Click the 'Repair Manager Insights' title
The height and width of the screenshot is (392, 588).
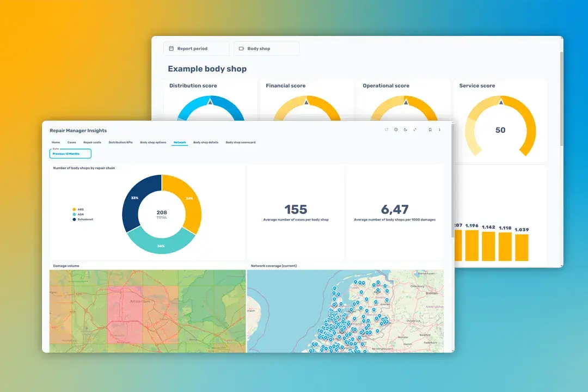click(x=78, y=131)
